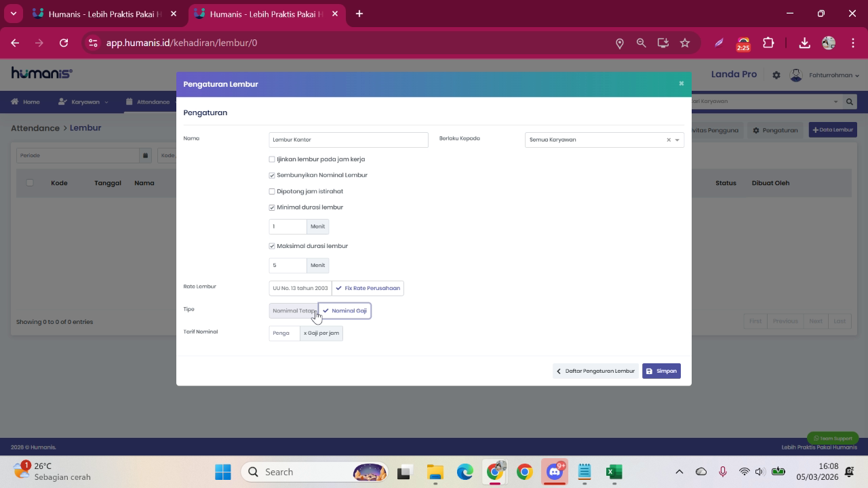Click the Tarif Nominal input field

point(284,333)
